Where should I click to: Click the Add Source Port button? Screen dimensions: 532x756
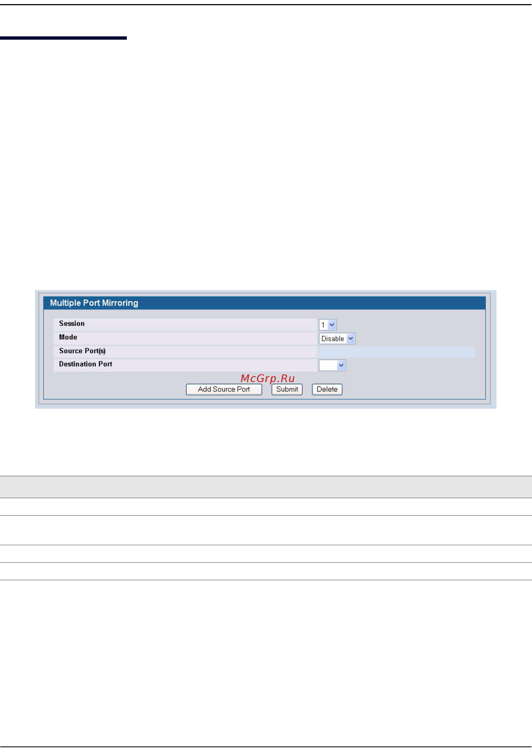(x=224, y=389)
